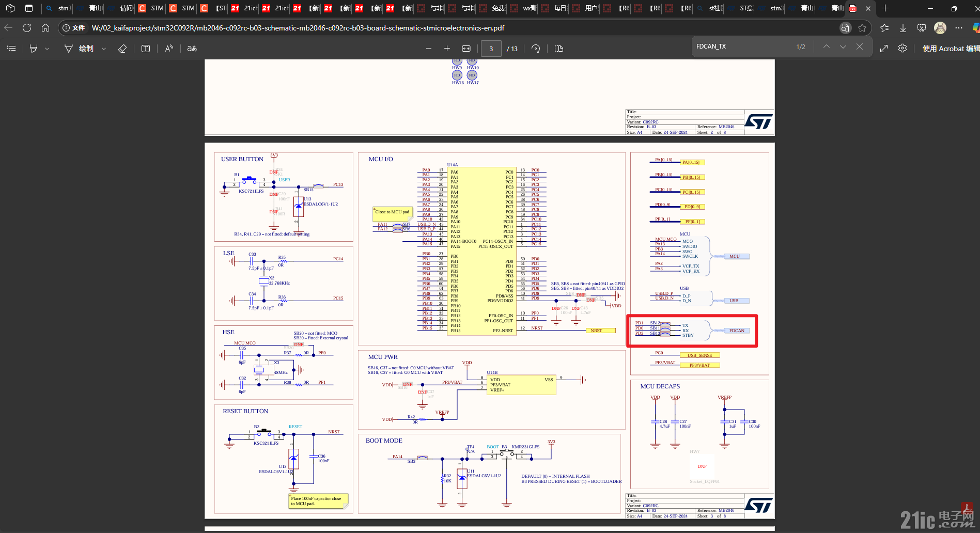Expand the highlighter color options
This screenshot has height=533, width=980.
pyautogui.click(x=47, y=49)
